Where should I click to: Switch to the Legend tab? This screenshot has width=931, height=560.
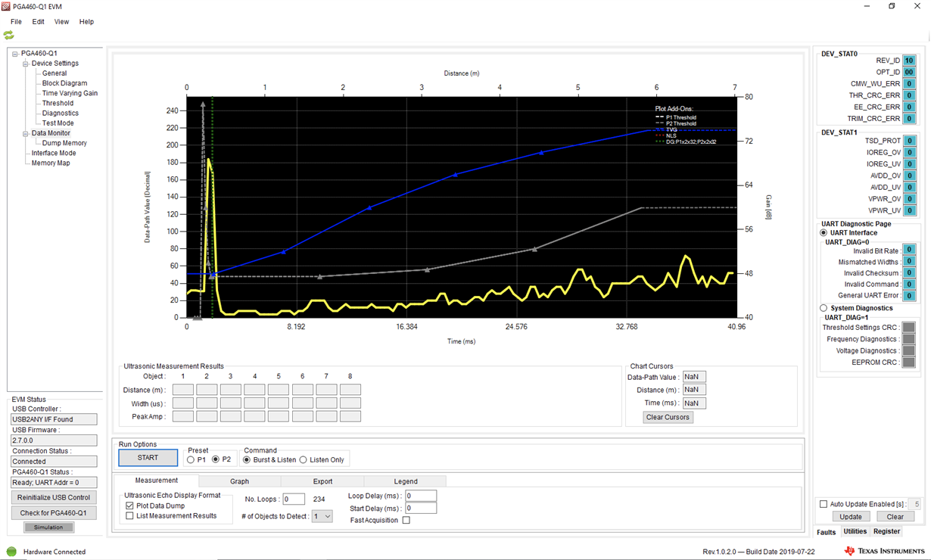406,481
